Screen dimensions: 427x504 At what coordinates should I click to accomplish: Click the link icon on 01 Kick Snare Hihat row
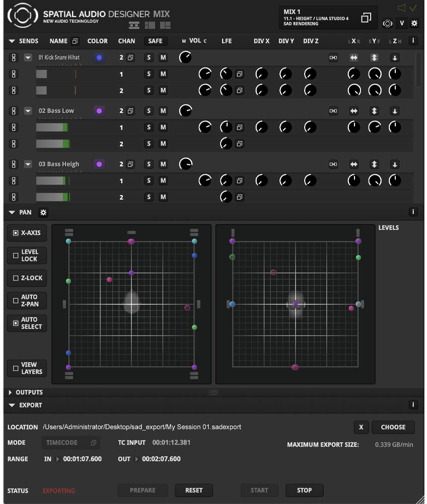click(x=333, y=57)
